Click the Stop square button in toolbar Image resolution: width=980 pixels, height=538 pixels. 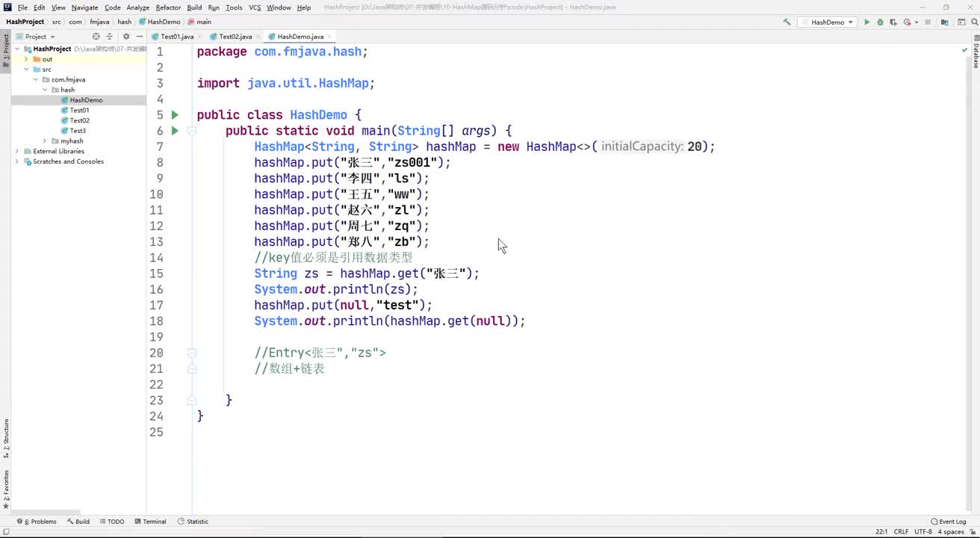[x=927, y=22]
